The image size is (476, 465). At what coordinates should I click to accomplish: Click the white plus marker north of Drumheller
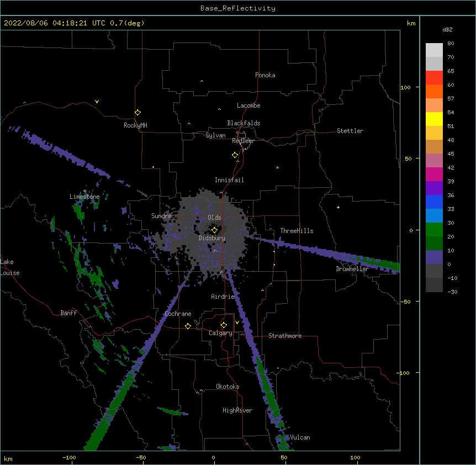(x=338, y=207)
